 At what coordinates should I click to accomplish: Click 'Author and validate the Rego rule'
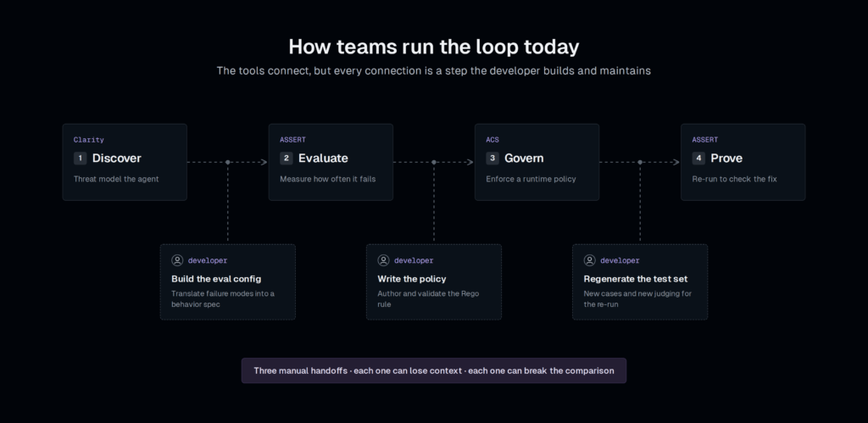428,299
